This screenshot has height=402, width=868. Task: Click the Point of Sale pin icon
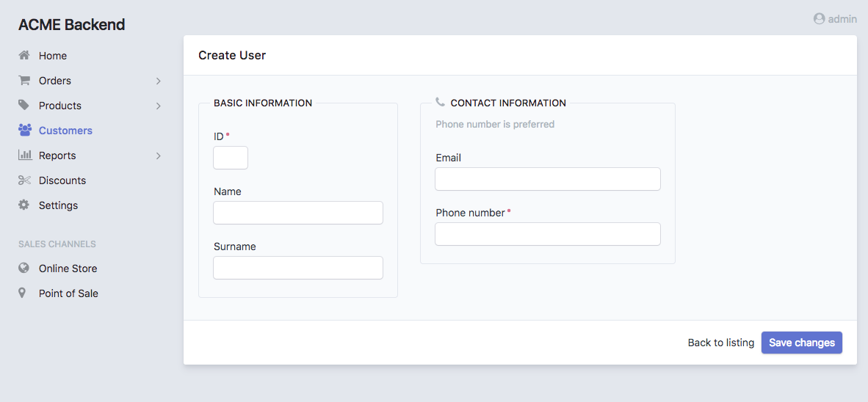coord(23,293)
